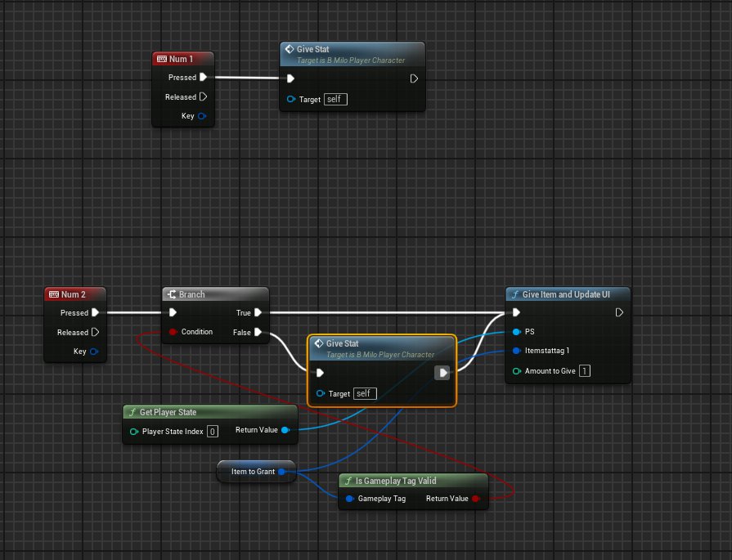
Task: Click the Pressed exec pin on Num 1
Action: (x=203, y=78)
